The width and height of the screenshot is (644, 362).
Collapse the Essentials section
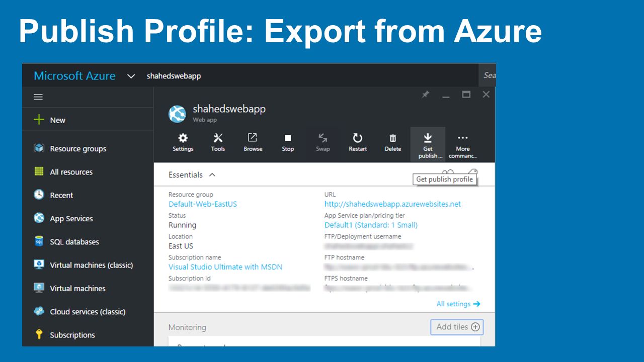tap(212, 175)
